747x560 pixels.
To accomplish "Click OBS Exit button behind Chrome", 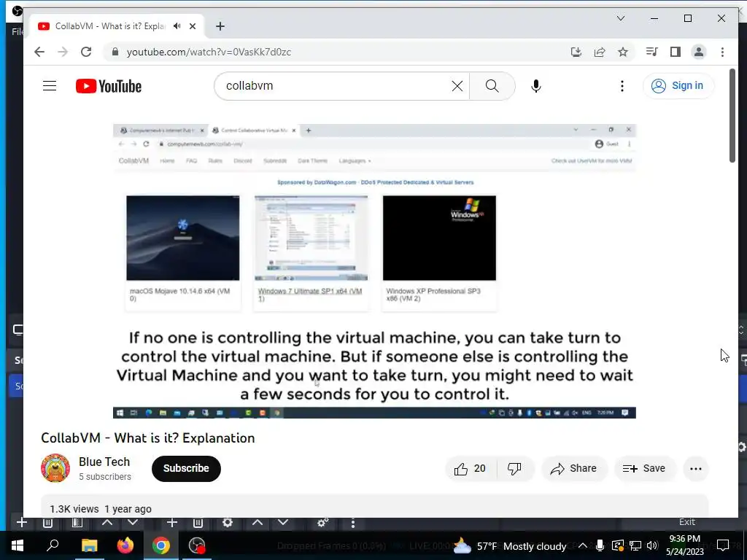I will click(687, 522).
